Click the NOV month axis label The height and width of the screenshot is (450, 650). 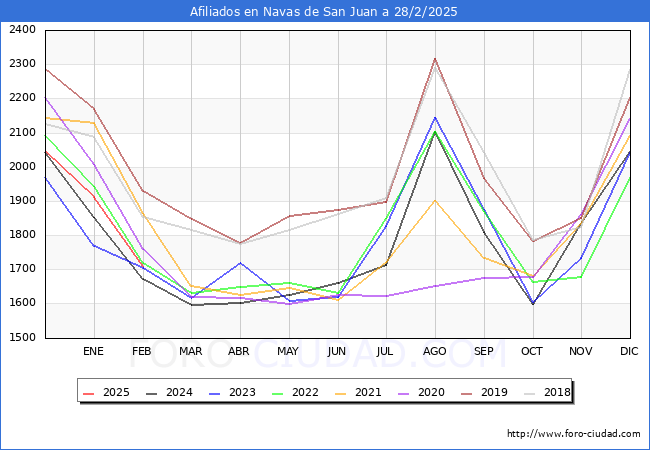[580, 351]
